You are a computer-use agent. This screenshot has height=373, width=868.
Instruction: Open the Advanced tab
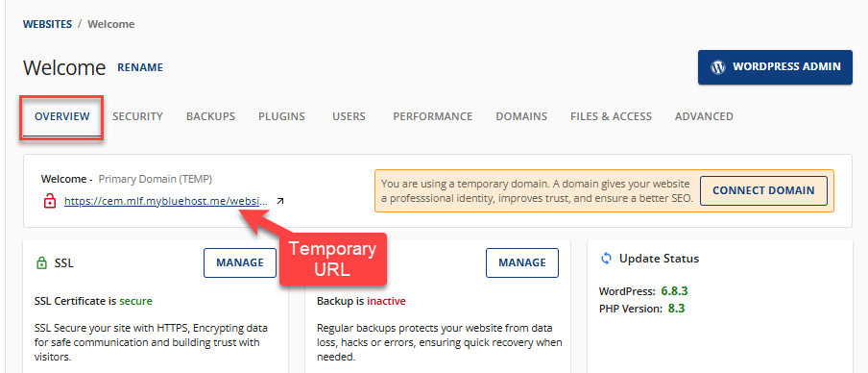(x=704, y=117)
